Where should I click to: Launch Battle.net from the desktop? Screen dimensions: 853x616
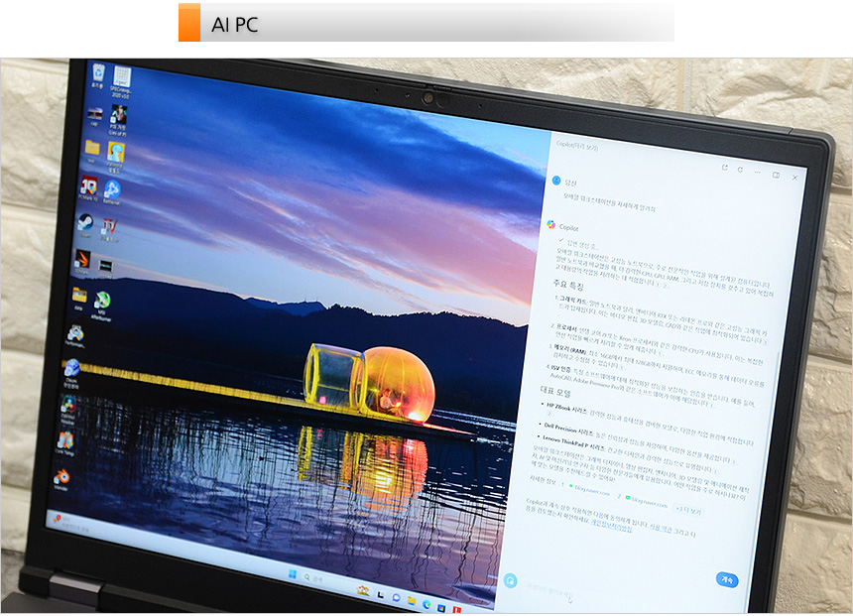(112, 192)
